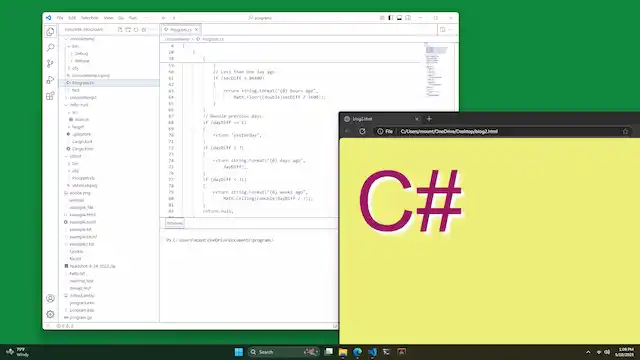Toggle the secondary side bar layout button
The width and height of the screenshot is (640, 360).
point(408,18)
